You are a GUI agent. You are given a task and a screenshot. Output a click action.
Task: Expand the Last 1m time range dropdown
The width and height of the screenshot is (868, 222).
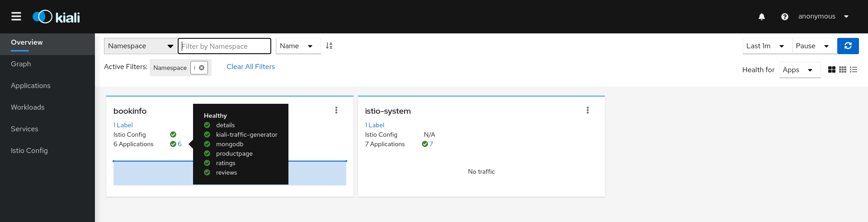(767, 46)
